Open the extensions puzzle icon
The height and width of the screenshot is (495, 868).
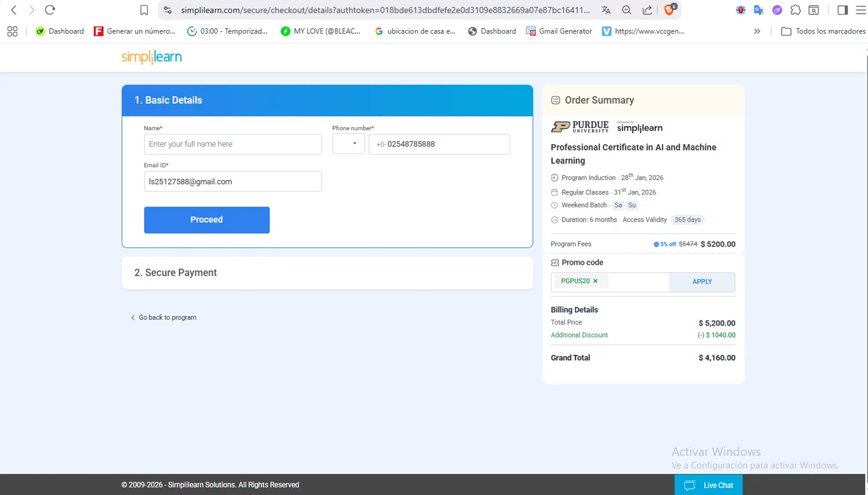coord(796,10)
